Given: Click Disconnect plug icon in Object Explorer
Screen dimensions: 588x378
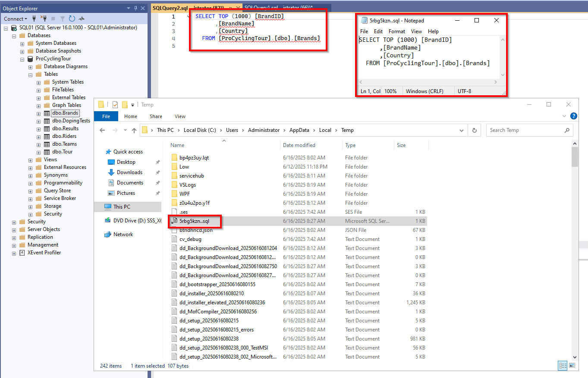Looking at the screenshot, I should pos(44,19).
